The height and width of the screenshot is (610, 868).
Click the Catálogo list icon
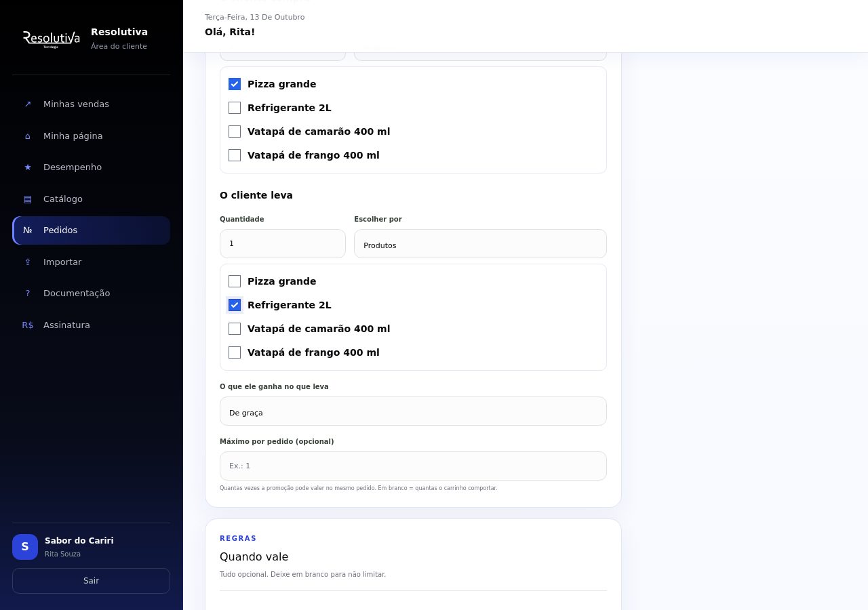pyautogui.click(x=28, y=199)
